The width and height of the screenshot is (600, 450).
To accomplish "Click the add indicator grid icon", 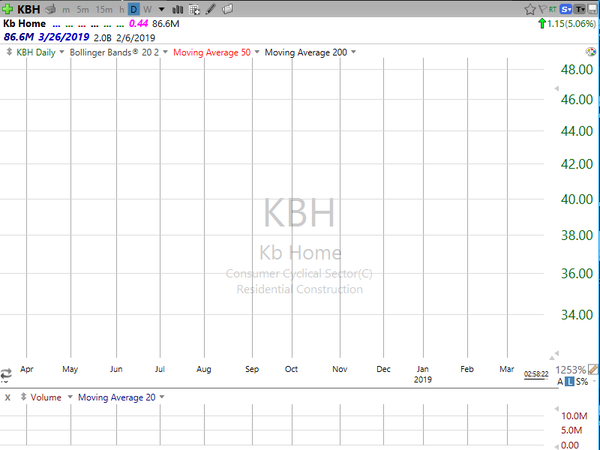I will 195,10.
